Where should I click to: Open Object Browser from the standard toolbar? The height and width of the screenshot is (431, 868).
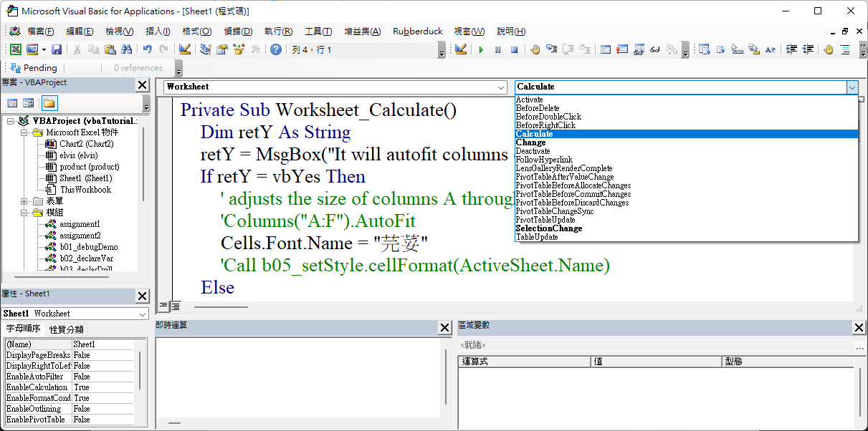click(239, 49)
